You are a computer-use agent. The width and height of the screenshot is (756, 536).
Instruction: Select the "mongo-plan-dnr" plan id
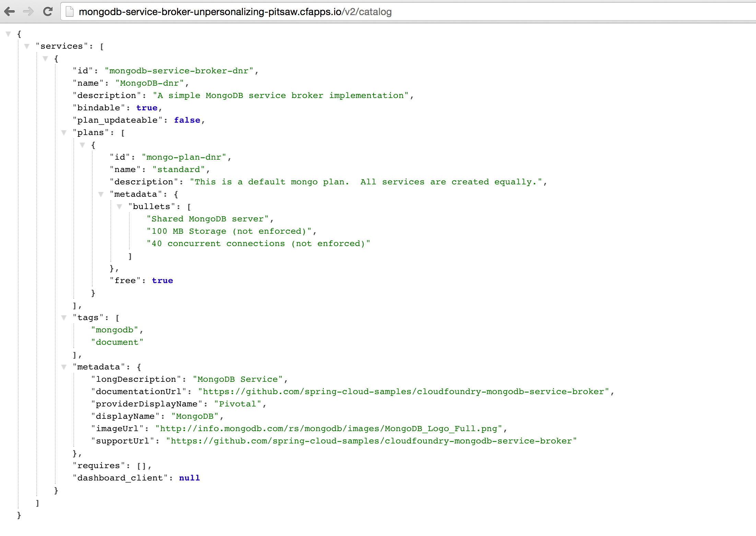pos(184,157)
